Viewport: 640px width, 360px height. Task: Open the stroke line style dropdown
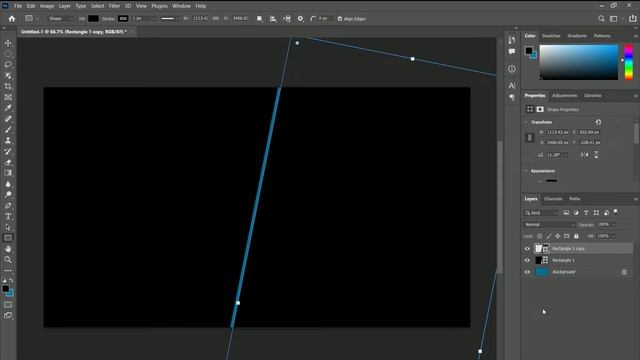pyautogui.click(x=170, y=19)
